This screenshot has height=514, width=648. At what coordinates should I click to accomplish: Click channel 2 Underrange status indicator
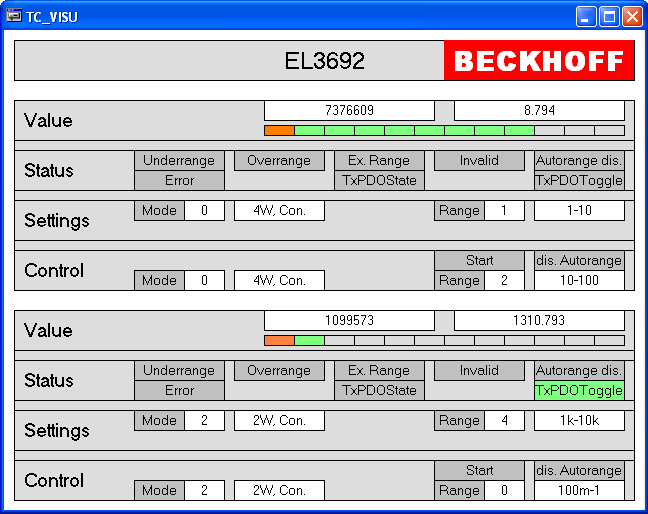click(179, 370)
